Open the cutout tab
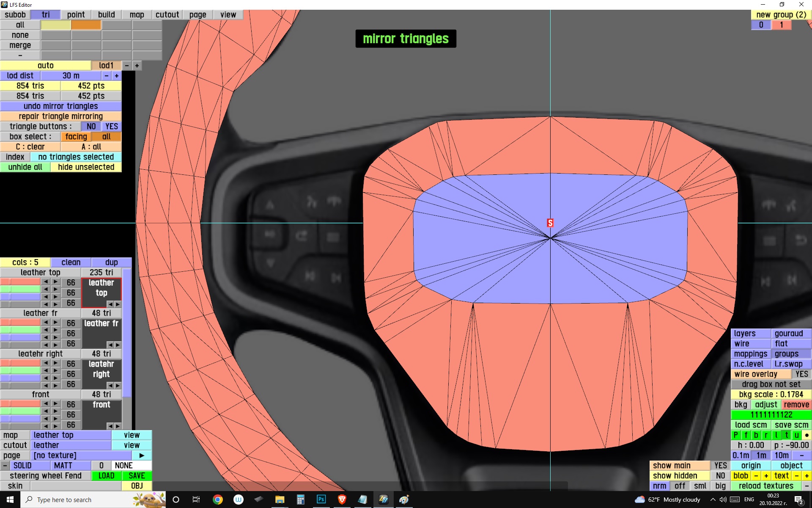Screen dimensions: 812x508 pos(167,14)
